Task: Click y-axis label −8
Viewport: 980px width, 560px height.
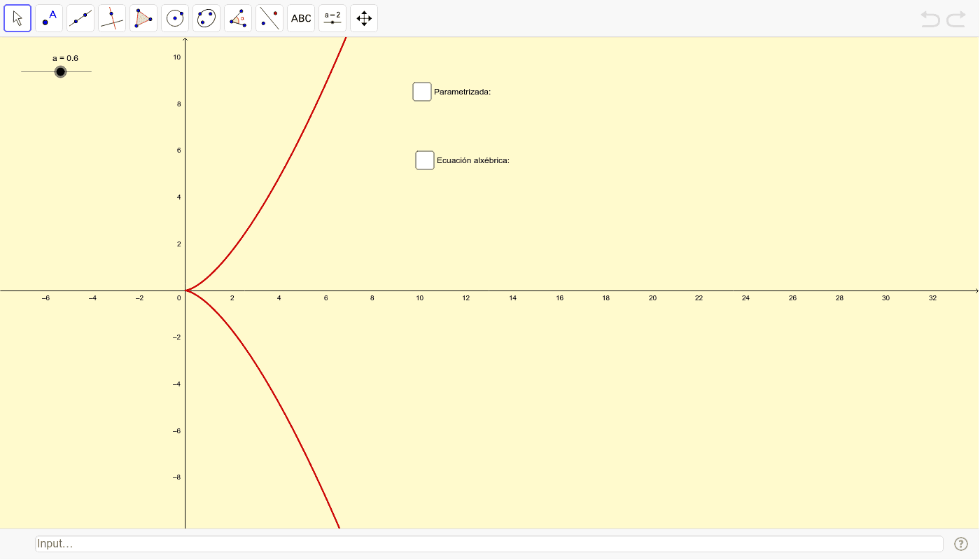Action: pyautogui.click(x=176, y=477)
